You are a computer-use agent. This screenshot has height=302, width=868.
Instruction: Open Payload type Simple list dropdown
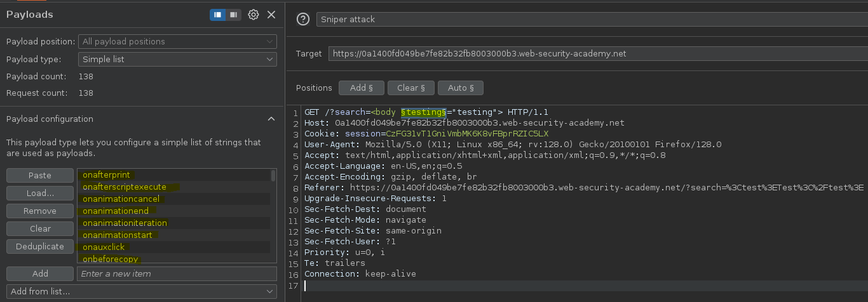tap(177, 59)
